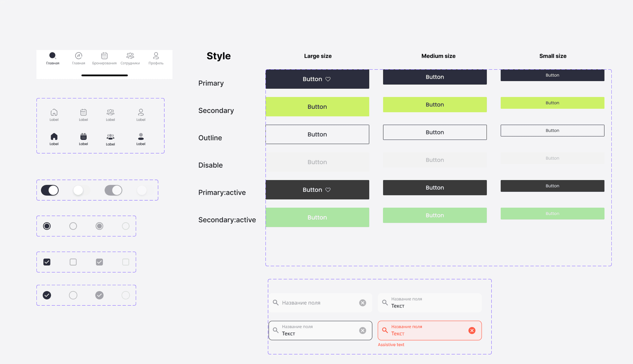The image size is (633, 364).
Task: Click the outlined group Label icon
Action: tap(110, 112)
